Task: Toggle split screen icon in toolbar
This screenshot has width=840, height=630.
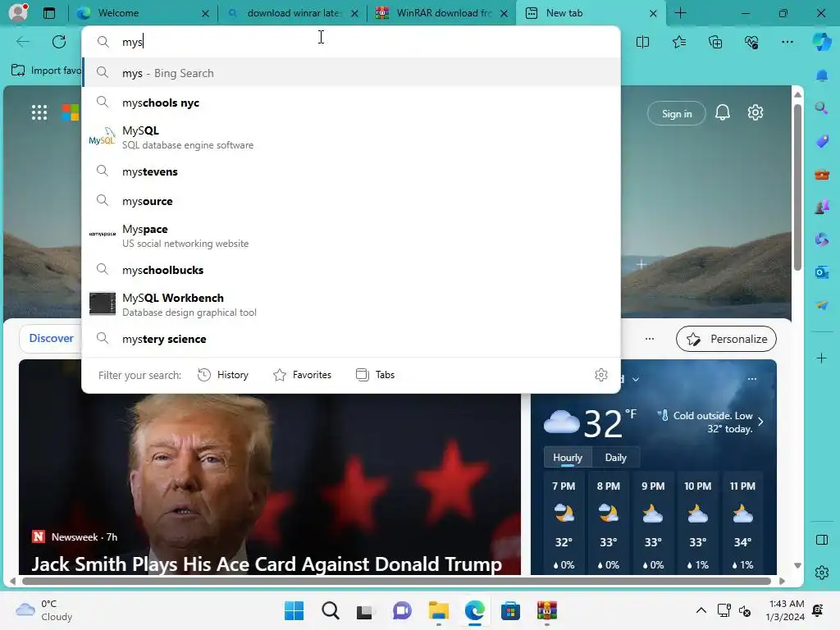Action: (642, 42)
